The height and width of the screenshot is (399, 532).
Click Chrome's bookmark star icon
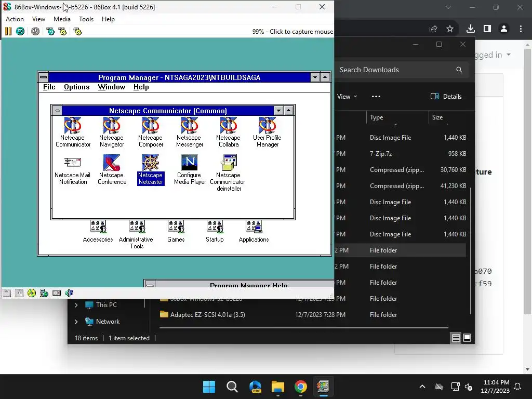click(450, 29)
